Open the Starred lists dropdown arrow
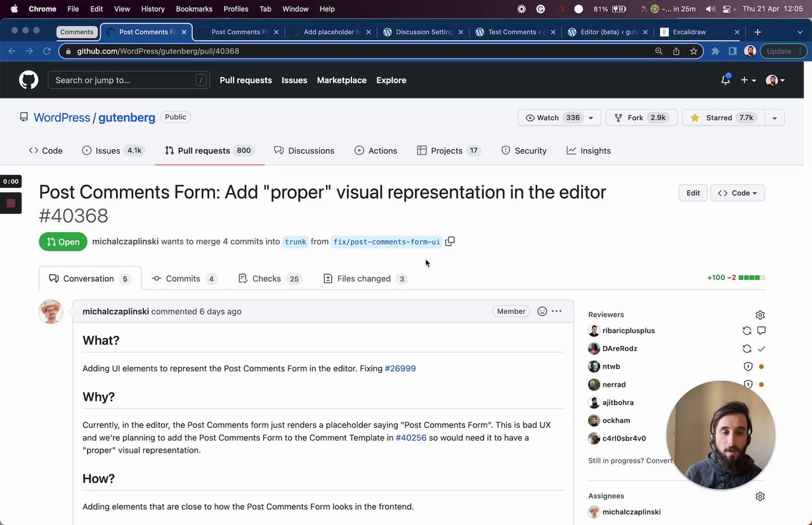 coord(775,117)
